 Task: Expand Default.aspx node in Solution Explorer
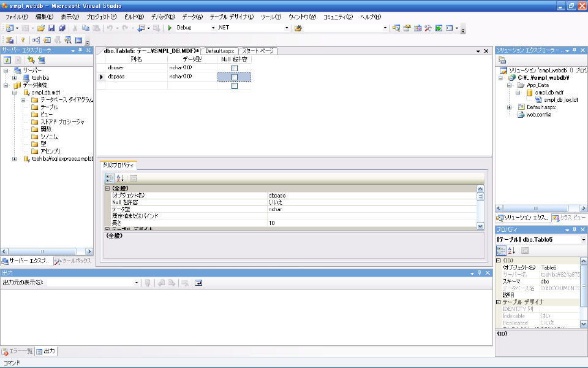pyautogui.click(x=509, y=107)
